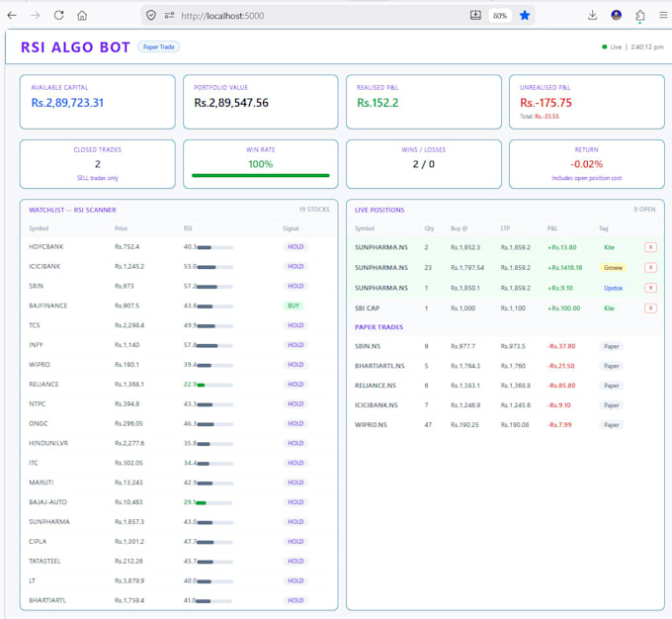This screenshot has width=672, height=619.
Task: Click the HOLD signal for RELIANCE
Action: (295, 385)
